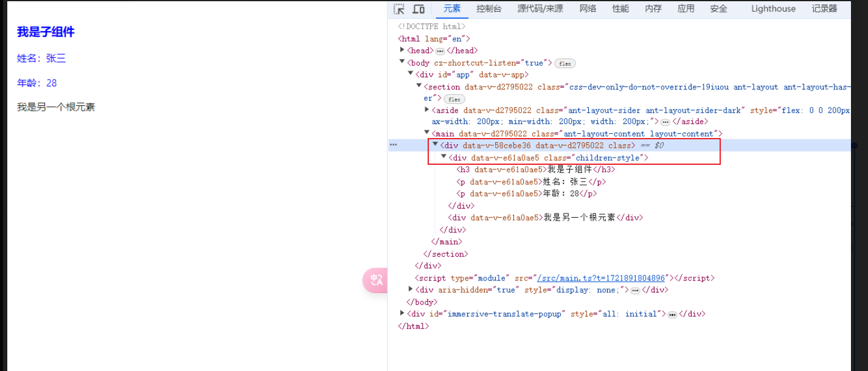This screenshot has width=868, height=371.
Task: Open the 性能 tab
Action: (620, 9)
